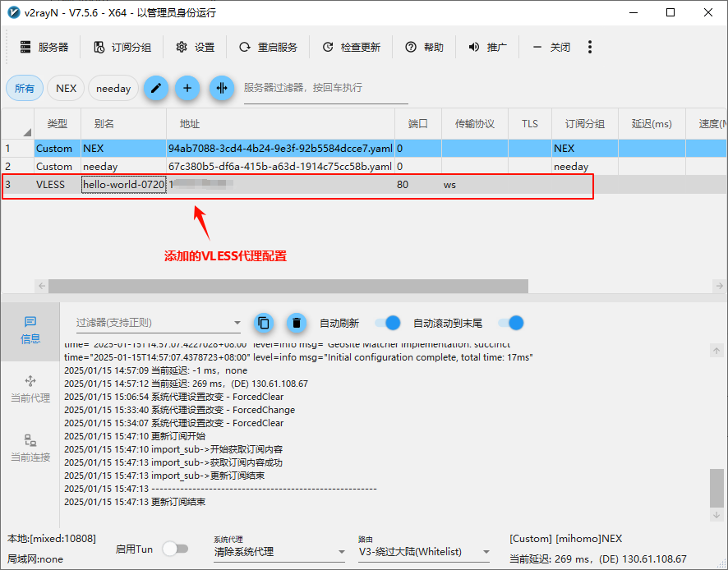Open the 当前连接 sidebar panel
The image size is (728, 570).
[30, 448]
